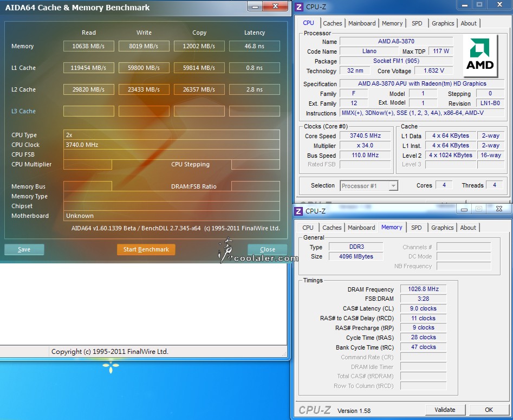Open SPD tab in CPU-Z memory window
Viewport: 513px width, 420px height.
pyautogui.click(x=416, y=228)
